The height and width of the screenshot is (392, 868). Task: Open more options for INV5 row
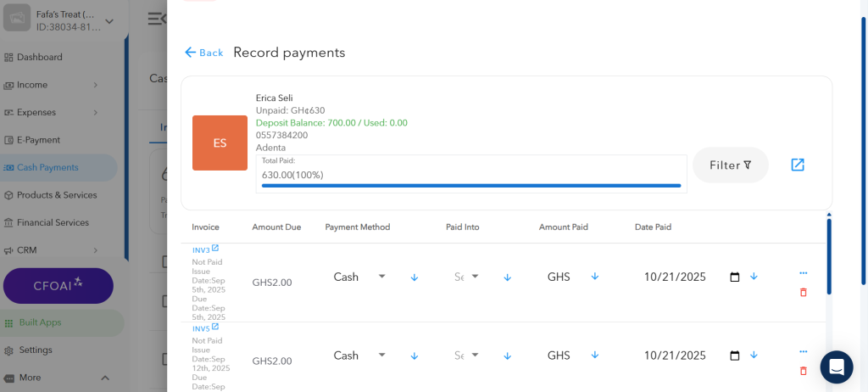tap(803, 351)
